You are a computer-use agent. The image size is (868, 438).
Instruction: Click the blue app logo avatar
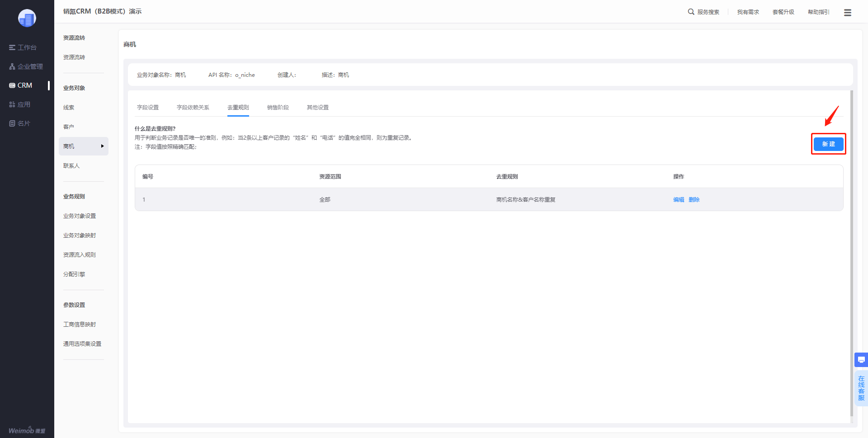pyautogui.click(x=27, y=18)
